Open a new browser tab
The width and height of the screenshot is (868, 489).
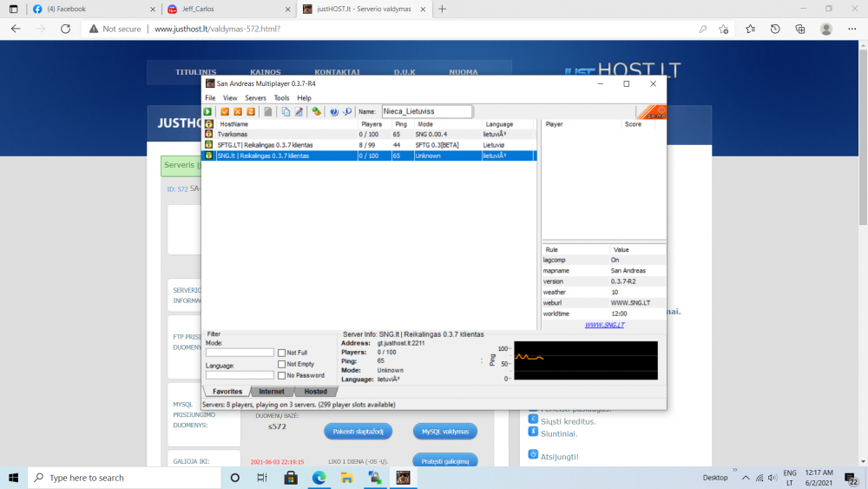[x=442, y=9]
